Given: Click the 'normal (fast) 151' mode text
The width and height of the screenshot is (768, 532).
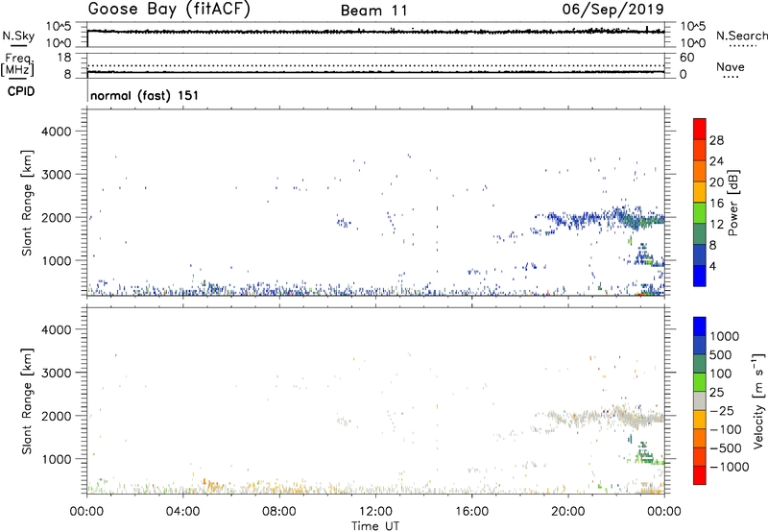Looking at the screenshot, I should (x=145, y=95).
